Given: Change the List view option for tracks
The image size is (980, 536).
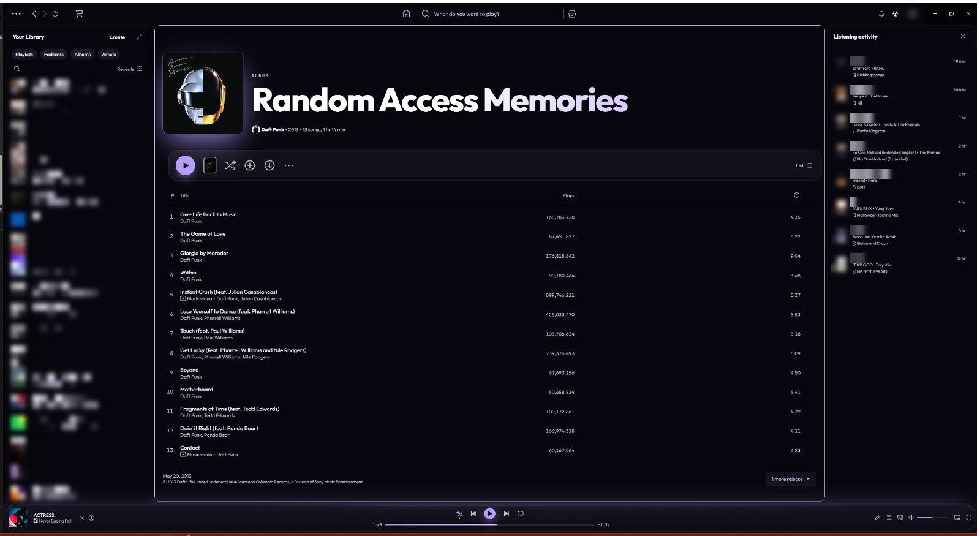Looking at the screenshot, I should click(804, 165).
